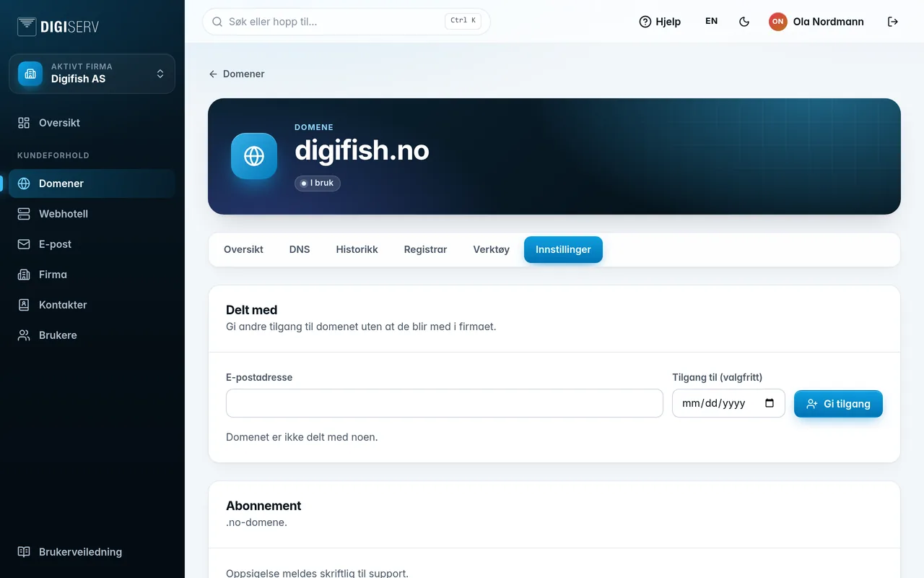
Task: Select the Historikk tab
Action: point(357,249)
